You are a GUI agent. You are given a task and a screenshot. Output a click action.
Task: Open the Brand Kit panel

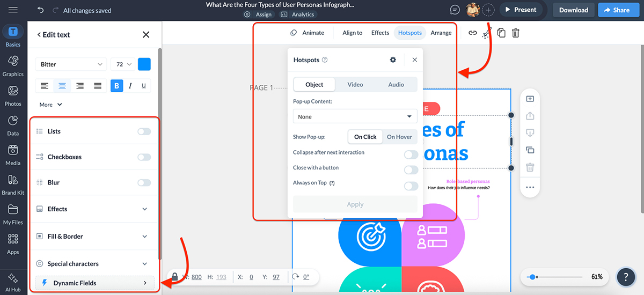13,184
